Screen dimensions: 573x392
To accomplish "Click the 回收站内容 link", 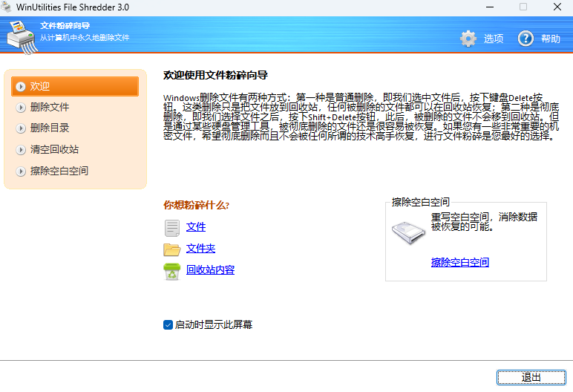I will (210, 269).
